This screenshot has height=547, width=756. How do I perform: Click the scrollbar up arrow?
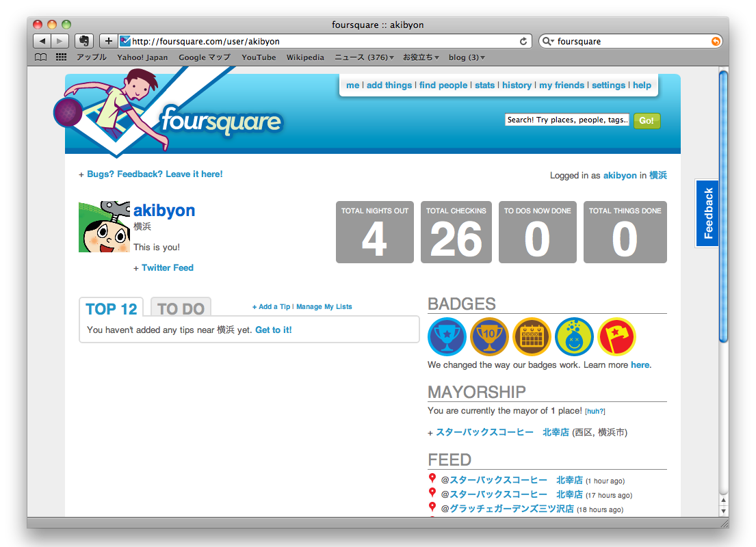point(723,501)
